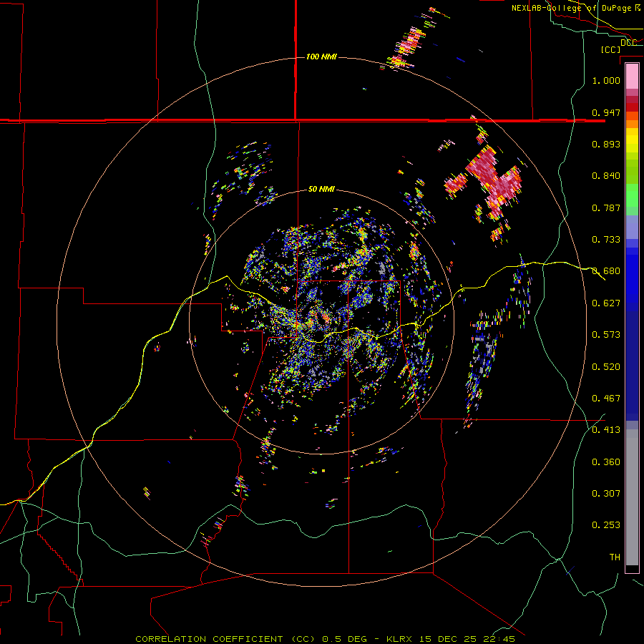Click the 0.573 color scale value
The height and width of the screenshot is (644, 644).
pyautogui.click(x=606, y=335)
